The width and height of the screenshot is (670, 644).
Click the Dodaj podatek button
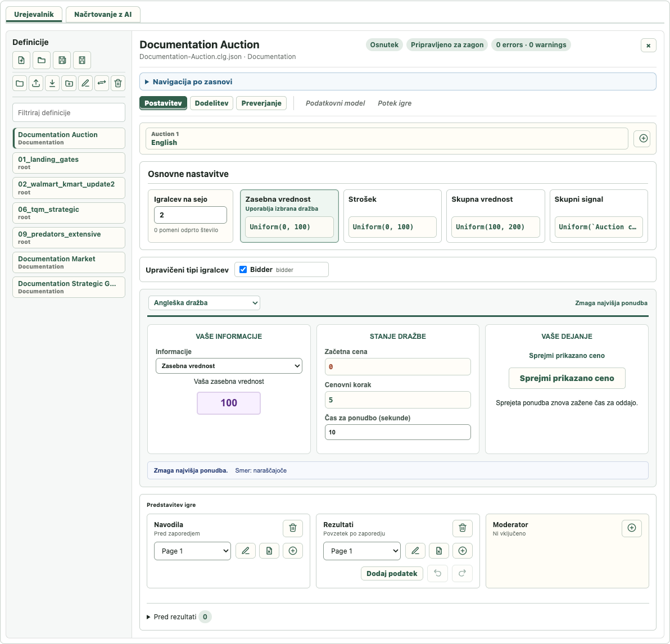point(392,574)
